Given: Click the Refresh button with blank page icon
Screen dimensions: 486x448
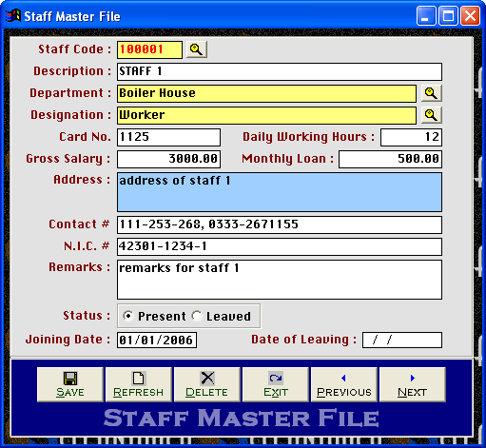Looking at the screenshot, I should point(139,384).
